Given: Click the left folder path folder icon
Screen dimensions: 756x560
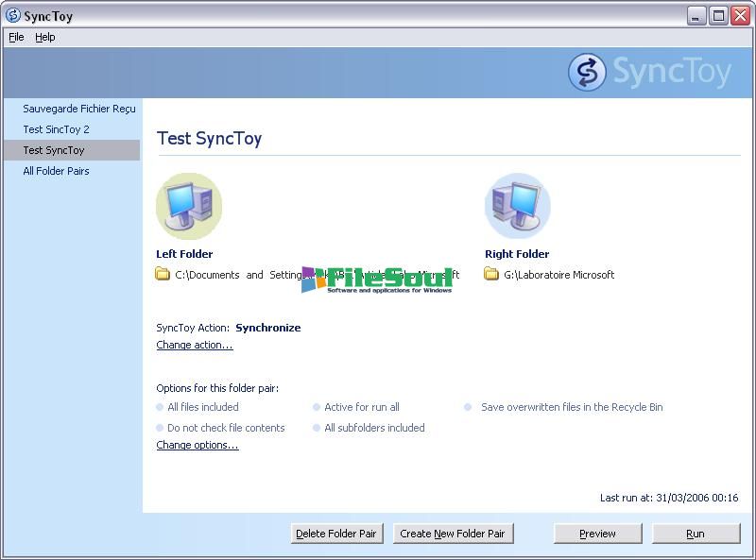Looking at the screenshot, I should pyautogui.click(x=163, y=274).
